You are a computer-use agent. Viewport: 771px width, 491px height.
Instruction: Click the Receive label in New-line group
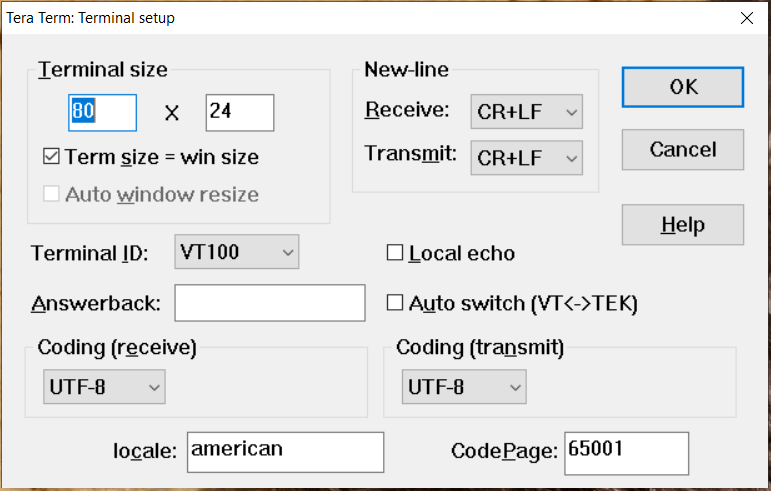407,109
